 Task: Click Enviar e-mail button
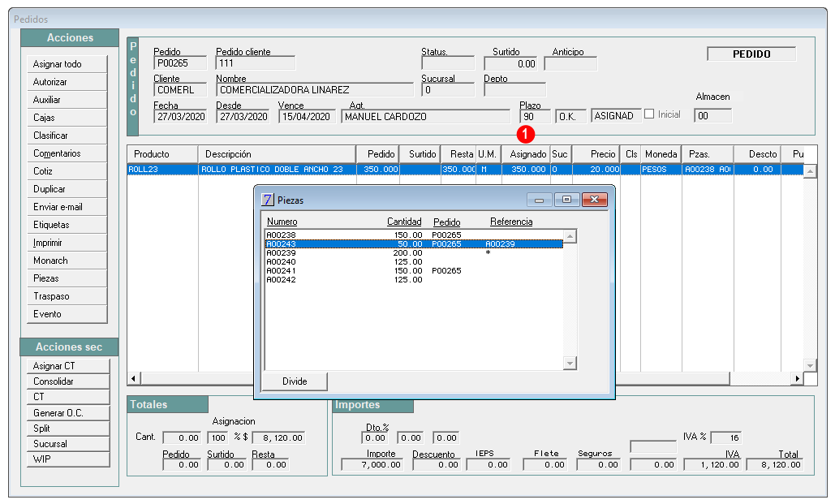(67, 207)
